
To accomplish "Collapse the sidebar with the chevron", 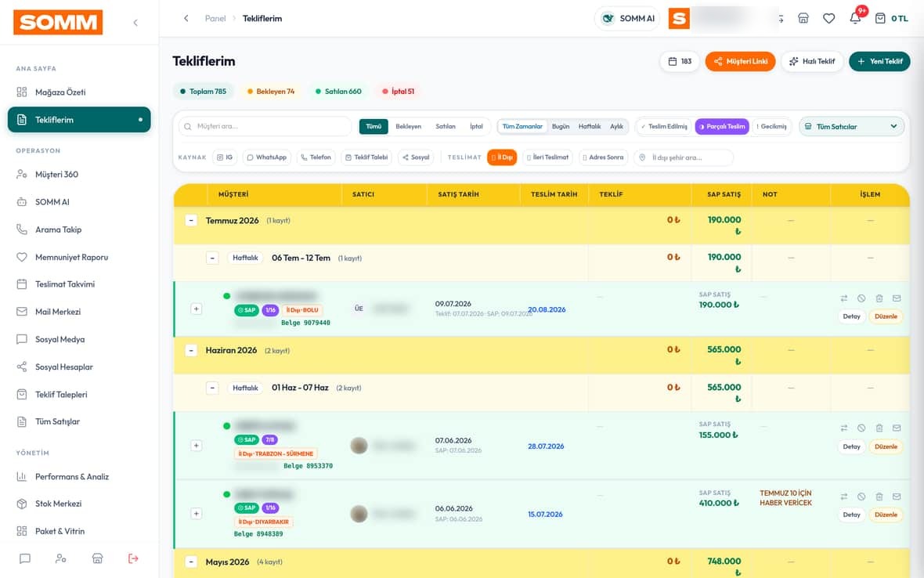I will coord(135,23).
